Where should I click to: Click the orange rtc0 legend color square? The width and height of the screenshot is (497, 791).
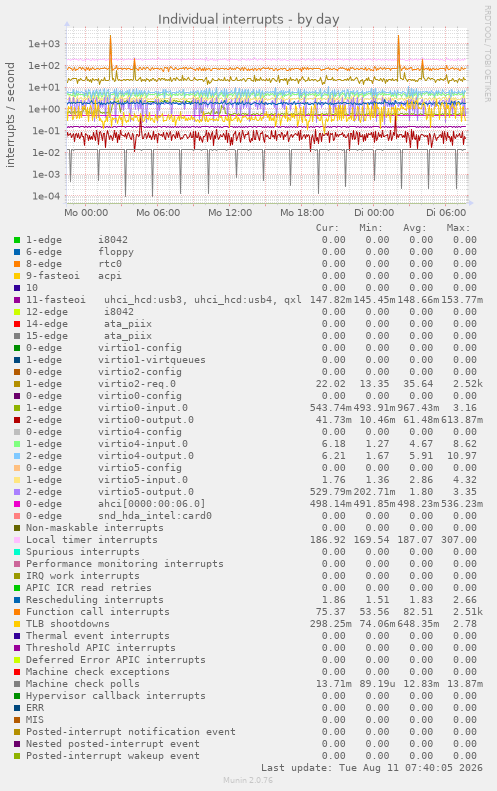point(17,264)
